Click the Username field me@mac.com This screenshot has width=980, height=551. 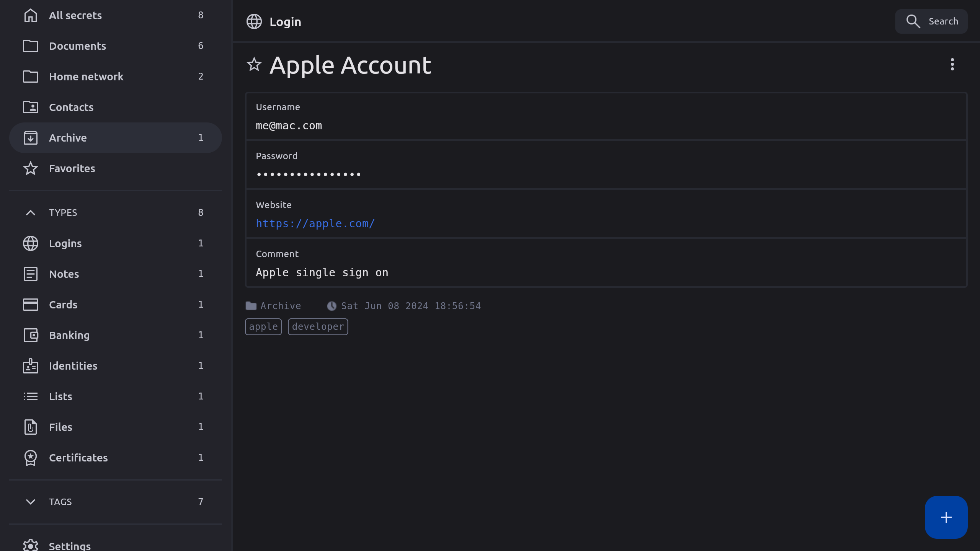tap(289, 126)
